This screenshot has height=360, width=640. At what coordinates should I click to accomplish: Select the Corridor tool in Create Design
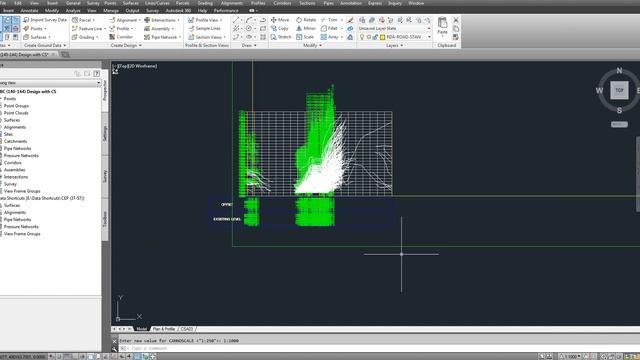121,37
